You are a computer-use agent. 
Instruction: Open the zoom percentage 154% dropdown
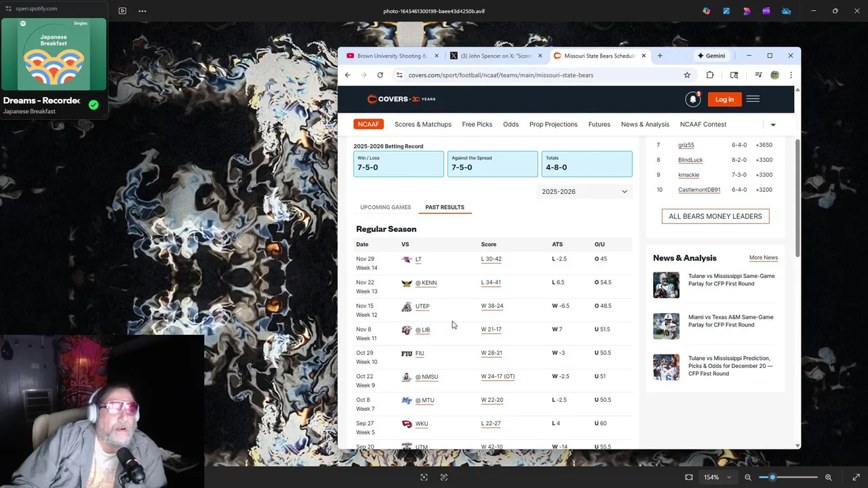point(717,477)
